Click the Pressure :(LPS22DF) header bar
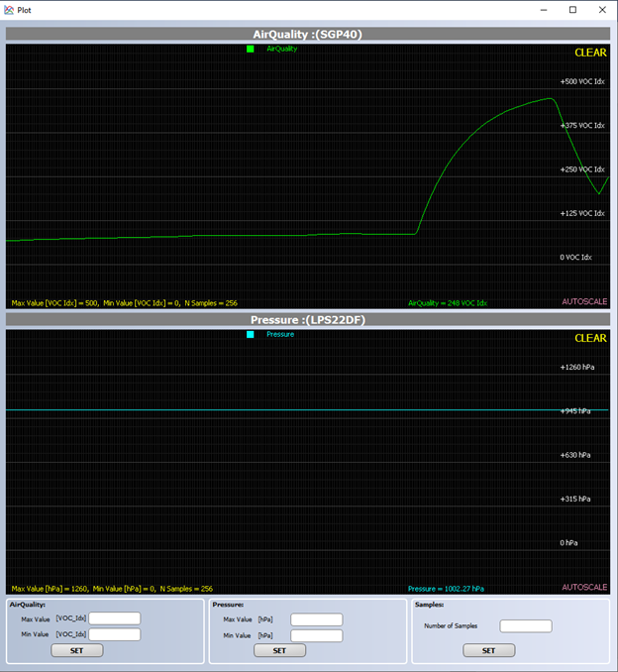This screenshot has width=618, height=672. pos(308,320)
